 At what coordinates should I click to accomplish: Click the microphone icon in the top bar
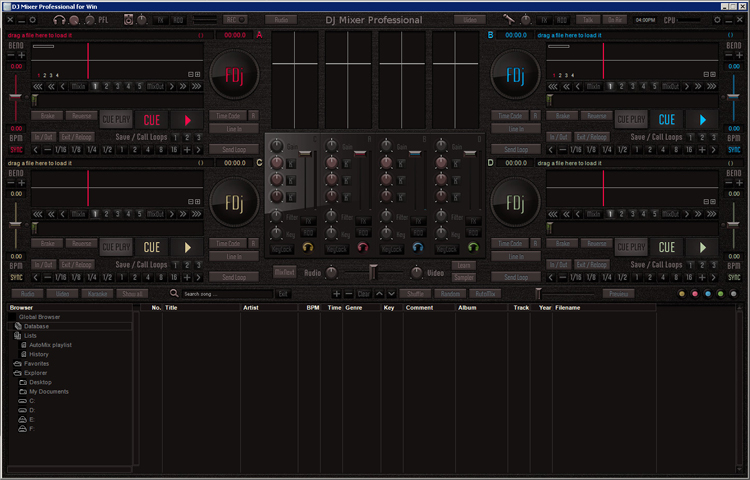click(508, 20)
